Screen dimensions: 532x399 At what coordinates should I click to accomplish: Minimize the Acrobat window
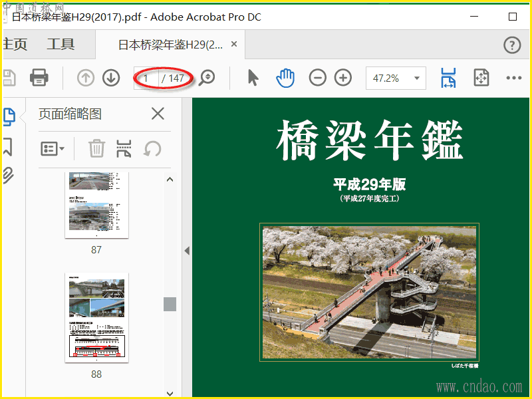click(x=474, y=16)
